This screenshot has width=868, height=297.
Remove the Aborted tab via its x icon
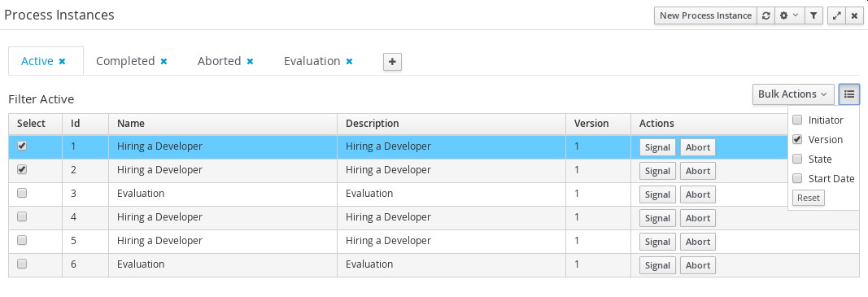251,62
